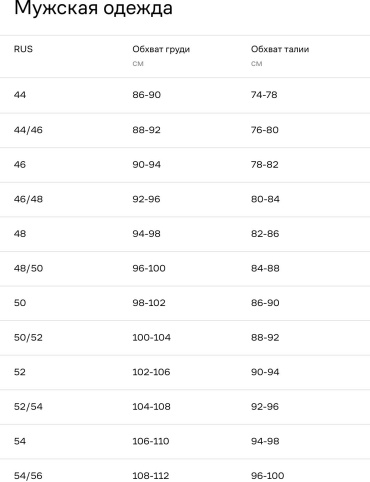This screenshot has height=482, width=370.
Task: Click the waist value 74-78
Action: coord(264,95)
